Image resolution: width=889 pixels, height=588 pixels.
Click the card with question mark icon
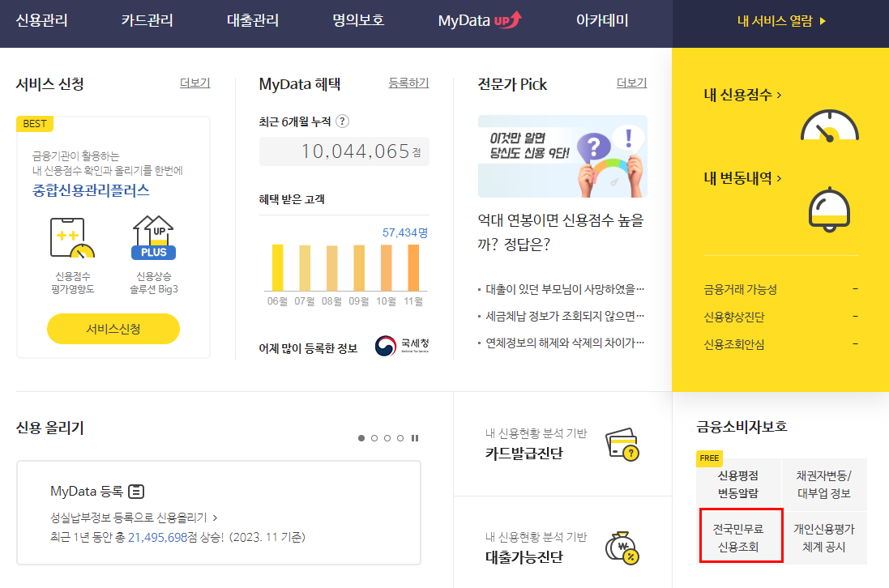(x=622, y=445)
